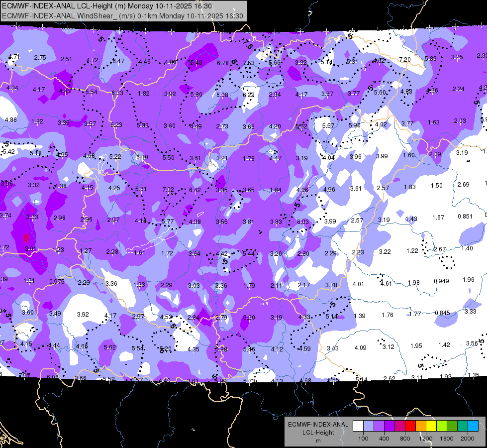Click the wind shear value '6.03'
487x448 pixels.
(303, 222)
